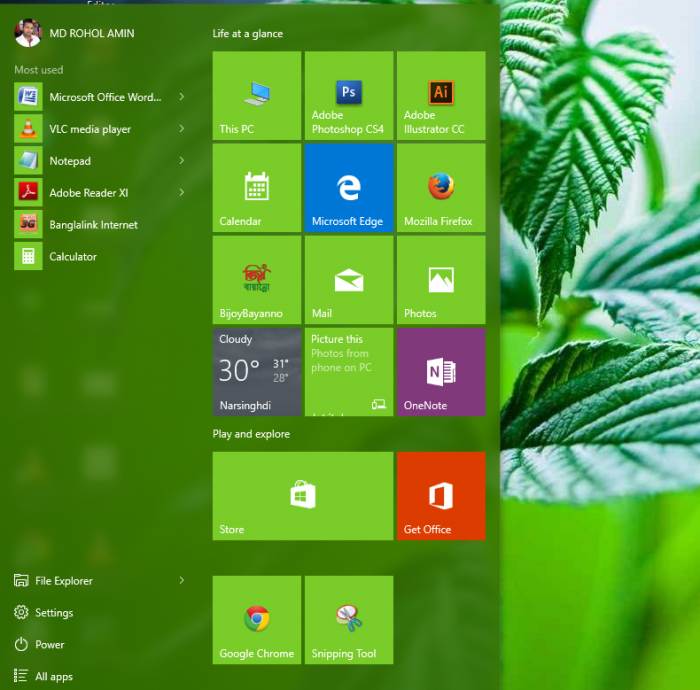Click the Play and explore group header
The height and width of the screenshot is (690, 700).
[251, 434]
